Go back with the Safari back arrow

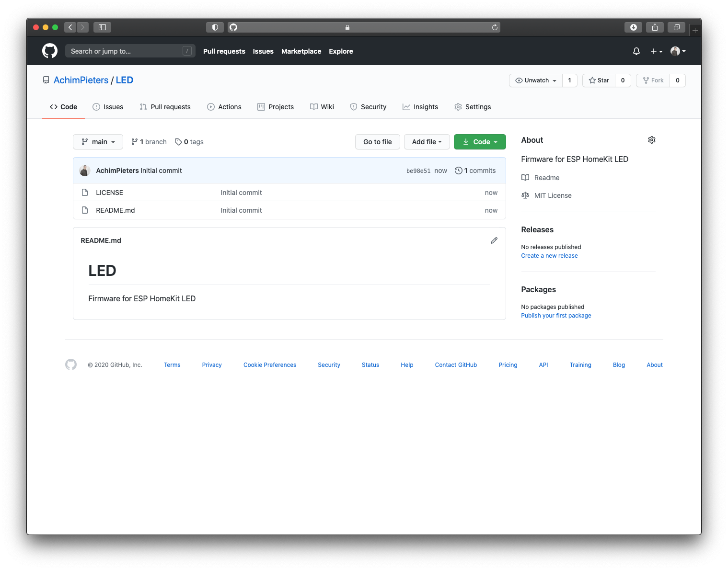[70, 27]
